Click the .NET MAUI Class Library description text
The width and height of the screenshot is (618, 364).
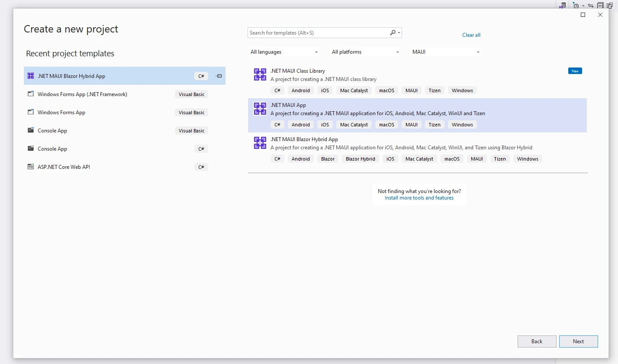point(323,79)
